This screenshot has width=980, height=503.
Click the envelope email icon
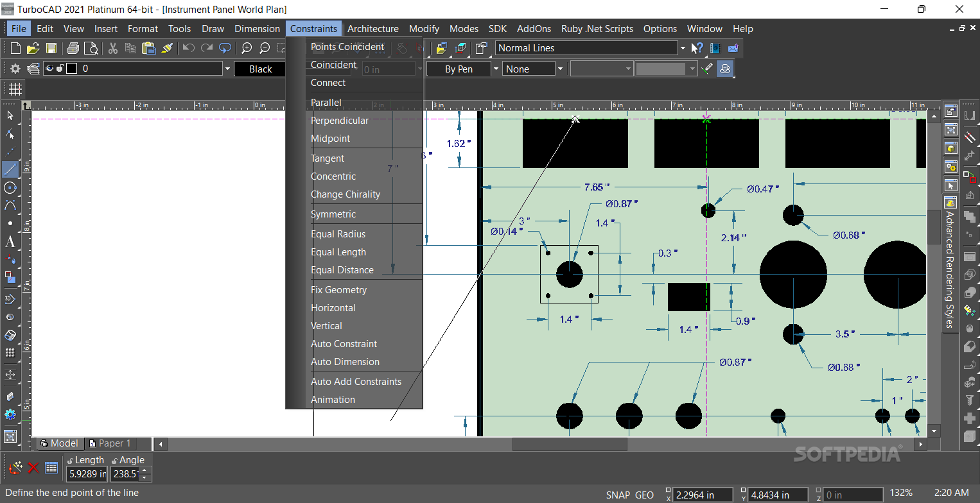tap(733, 48)
